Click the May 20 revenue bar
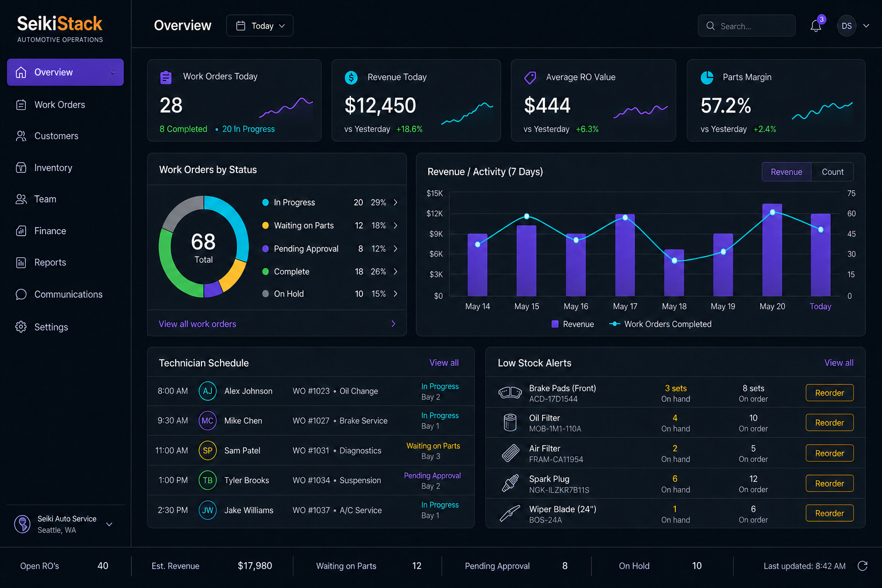This screenshot has height=588, width=882. [x=772, y=250]
